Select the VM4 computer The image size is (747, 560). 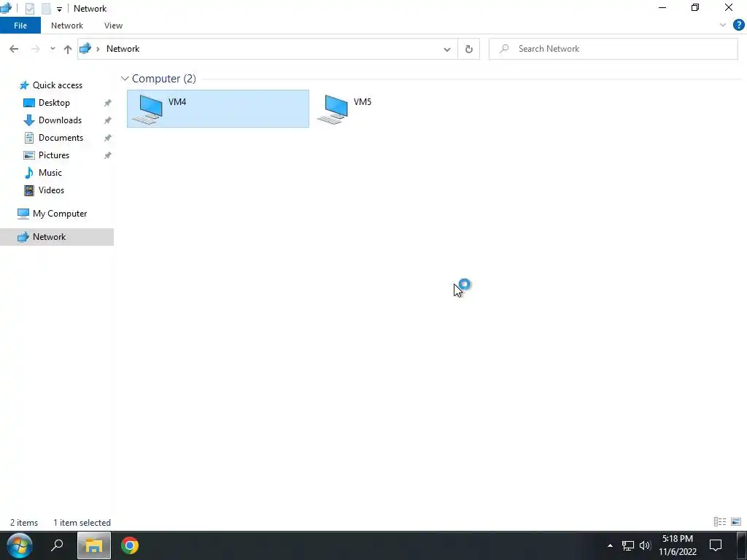(x=218, y=109)
